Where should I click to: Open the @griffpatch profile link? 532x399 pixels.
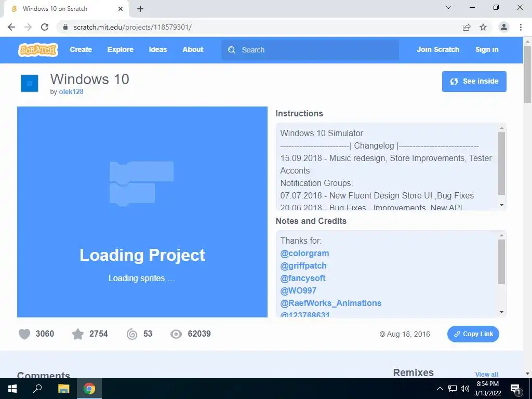point(303,265)
